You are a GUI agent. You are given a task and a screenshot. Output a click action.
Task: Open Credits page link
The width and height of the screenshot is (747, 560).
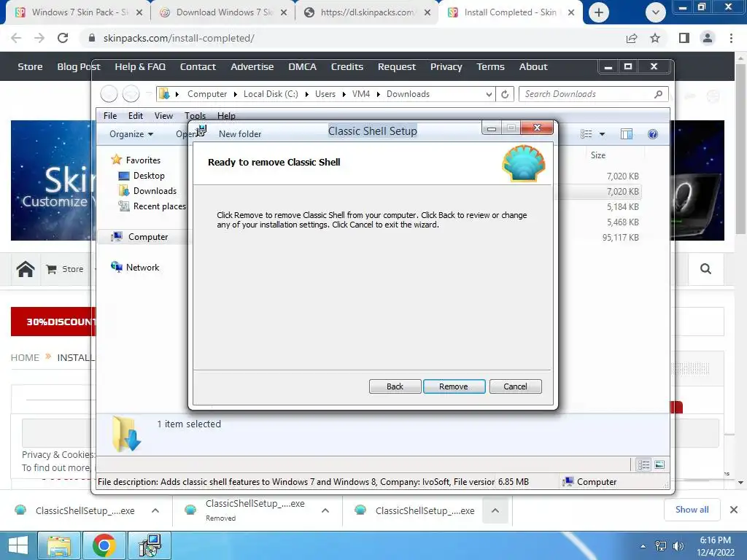347,66
